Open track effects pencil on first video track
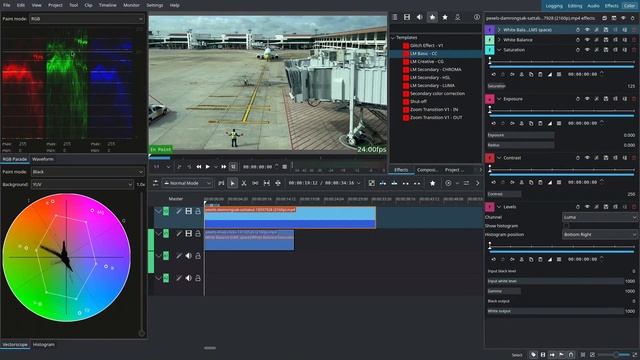 (179, 211)
